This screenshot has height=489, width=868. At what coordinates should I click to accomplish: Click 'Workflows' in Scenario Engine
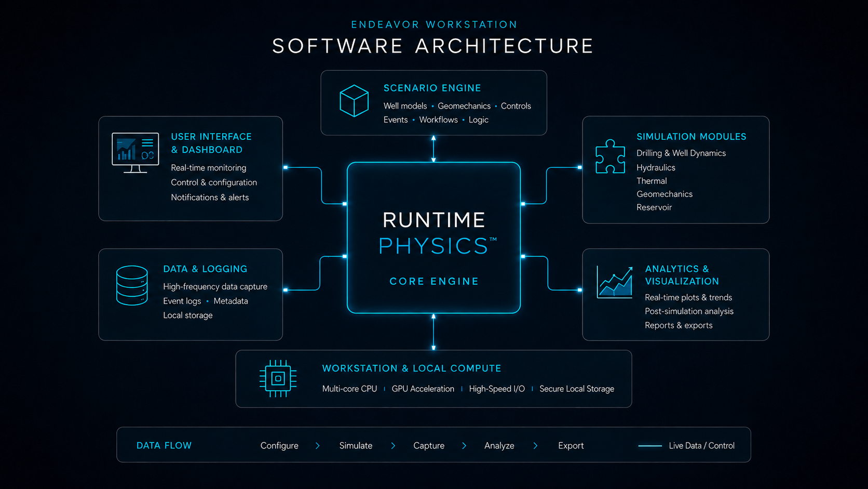click(439, 120)
